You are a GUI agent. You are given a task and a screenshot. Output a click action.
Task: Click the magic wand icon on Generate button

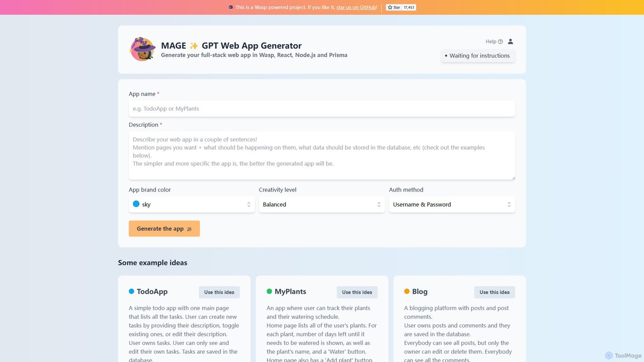click(x=189, y=229)
